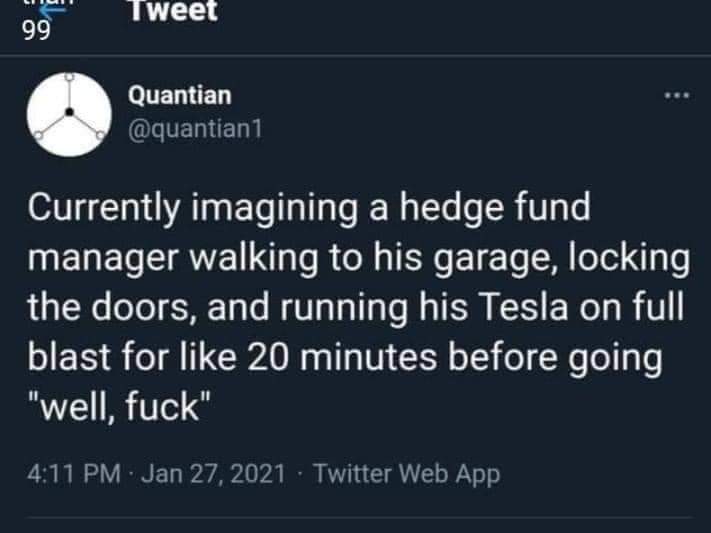Click the Tweet header title

172,12
